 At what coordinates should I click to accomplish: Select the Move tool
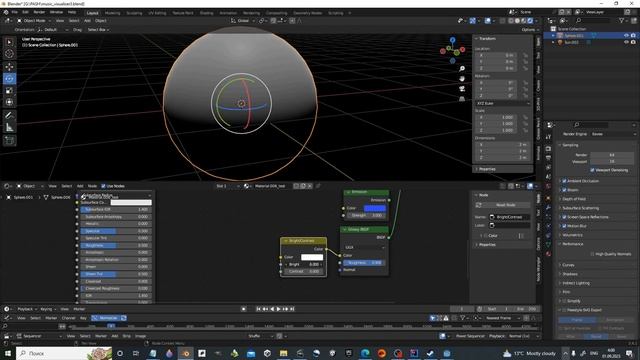9,67
